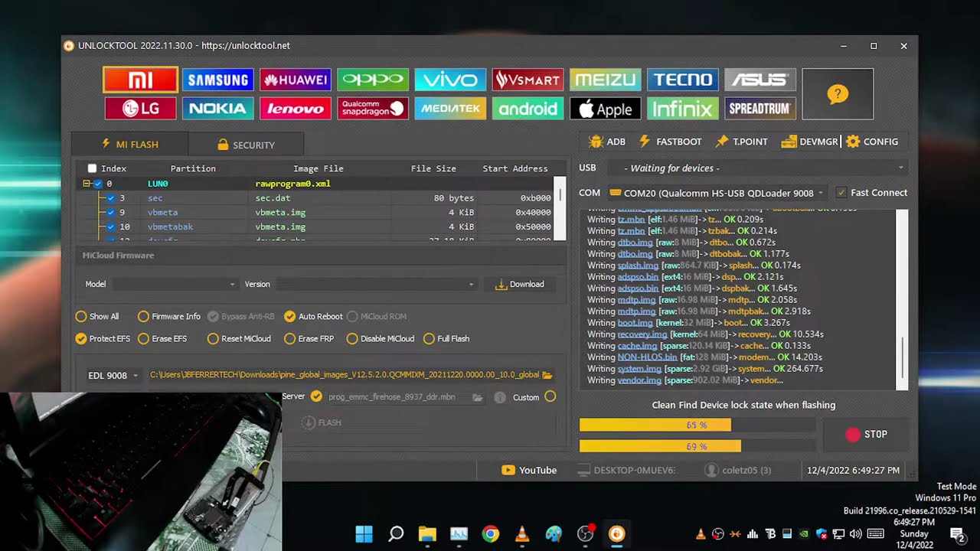The image size is (980, 551).
Task: Select the Disable MiCloud option
Action: tap(381, 338)
